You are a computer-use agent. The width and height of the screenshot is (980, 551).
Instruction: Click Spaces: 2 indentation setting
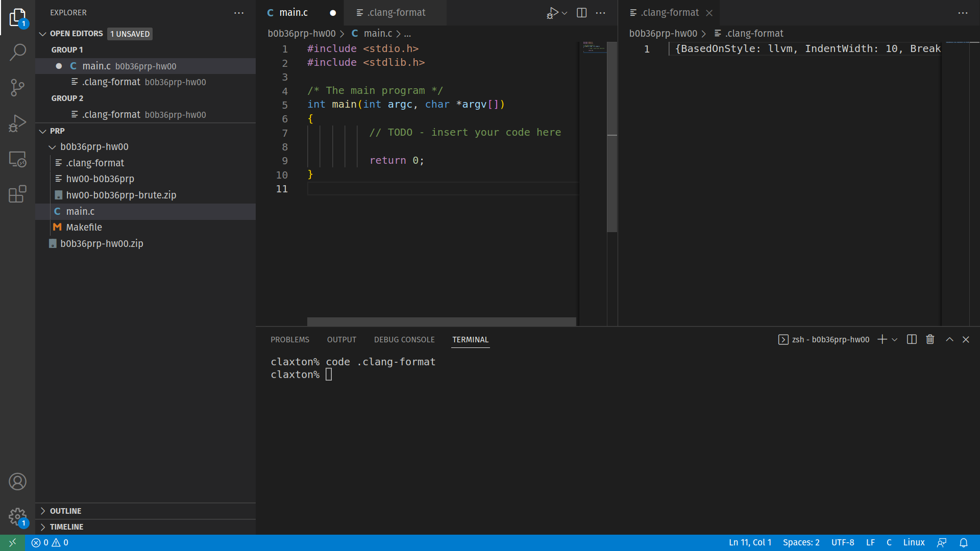pos(801,543)
